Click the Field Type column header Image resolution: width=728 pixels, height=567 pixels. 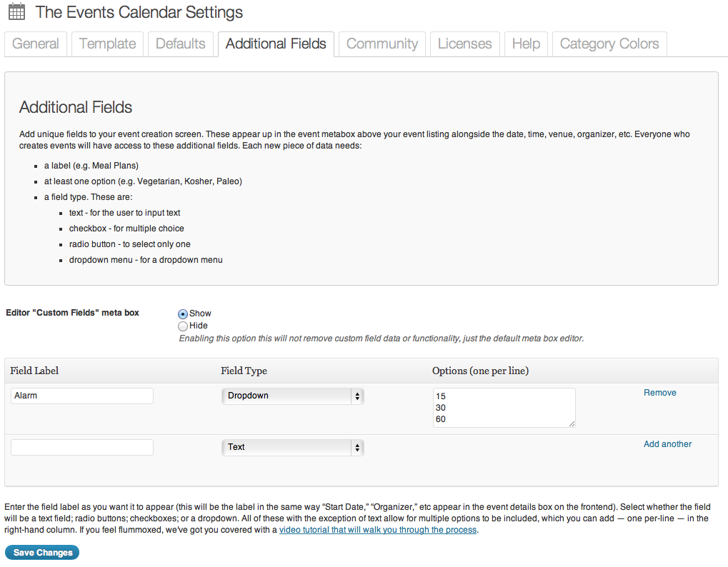click(244, 371)
